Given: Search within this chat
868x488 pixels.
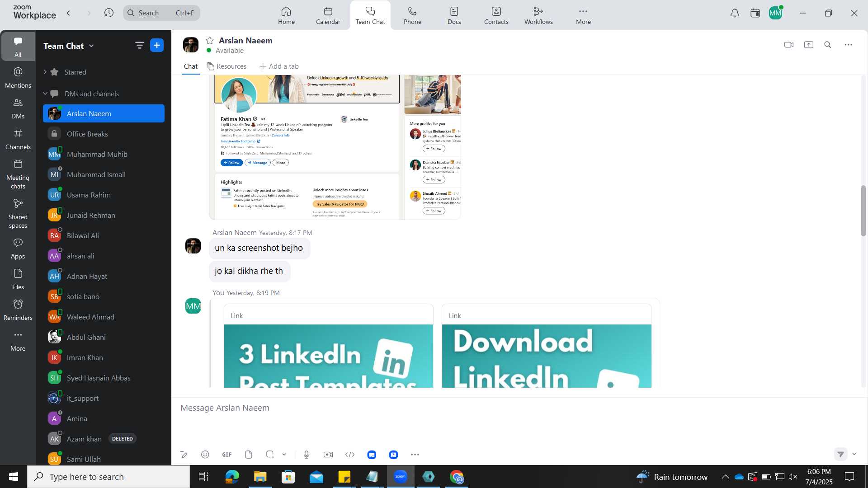Looking at the screenshot, I should click(828, 45).
